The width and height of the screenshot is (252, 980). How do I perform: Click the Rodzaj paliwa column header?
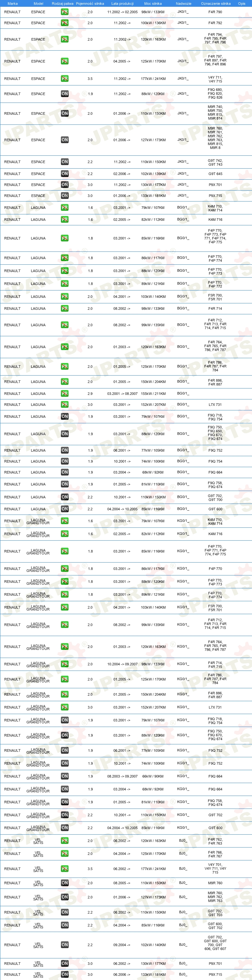(x=63, y=4)
